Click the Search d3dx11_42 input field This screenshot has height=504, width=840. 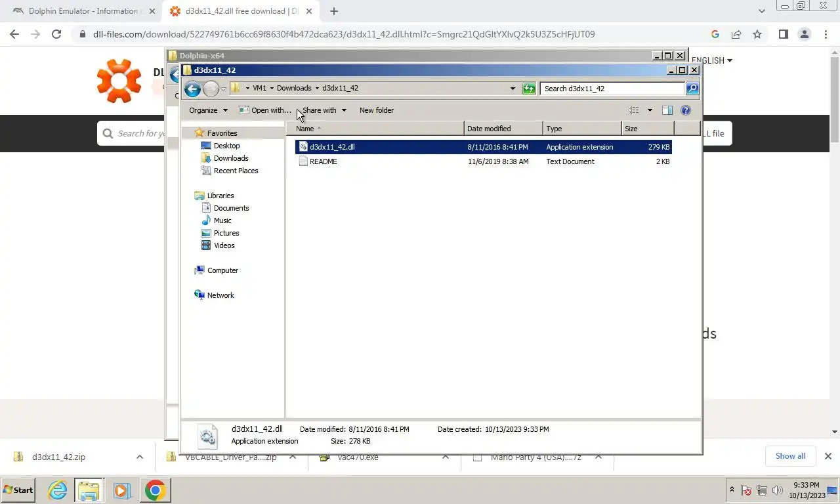pos(613,89)
